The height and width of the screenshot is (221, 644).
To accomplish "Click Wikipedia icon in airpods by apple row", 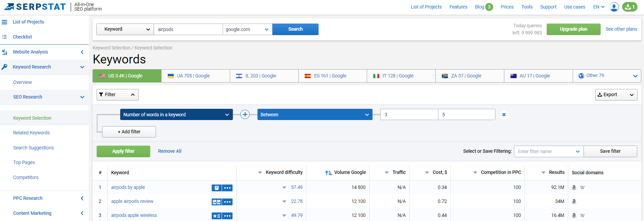I will [583, 188].
